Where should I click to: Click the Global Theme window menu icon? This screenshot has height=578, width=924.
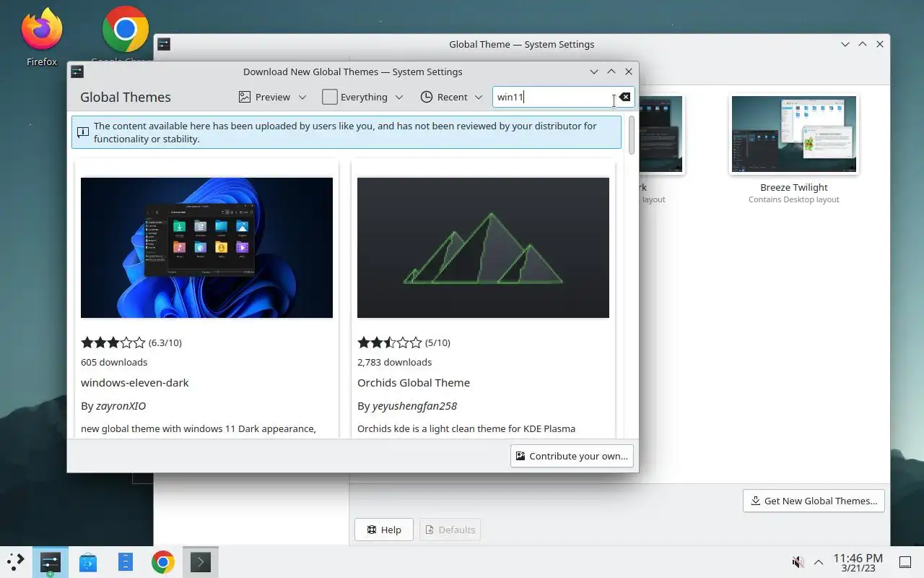(x=164, y=44)
